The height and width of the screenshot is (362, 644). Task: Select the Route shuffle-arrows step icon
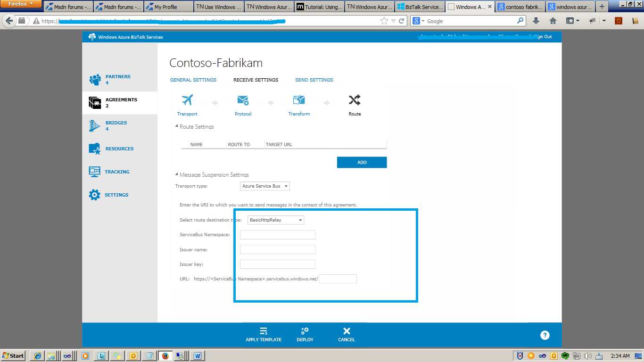click(355, 100)
